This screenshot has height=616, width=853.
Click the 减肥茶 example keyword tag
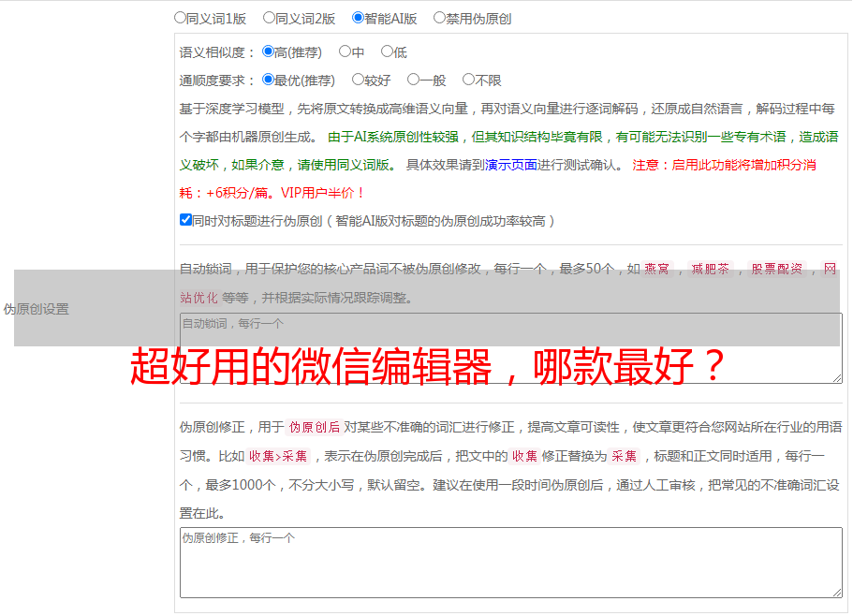pos(710,269)
